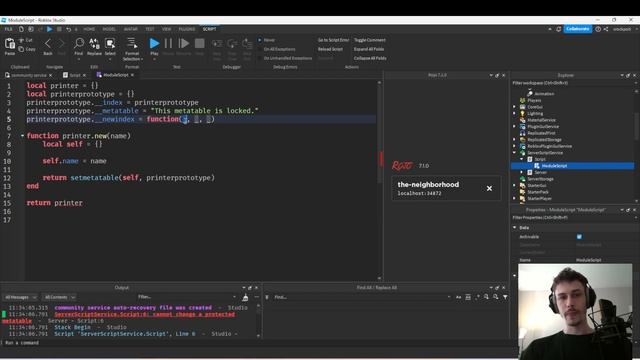The height and width of the screenshot is (360, 640).
Task: Select On All Exceptions radio option
Action: point(260,49)
